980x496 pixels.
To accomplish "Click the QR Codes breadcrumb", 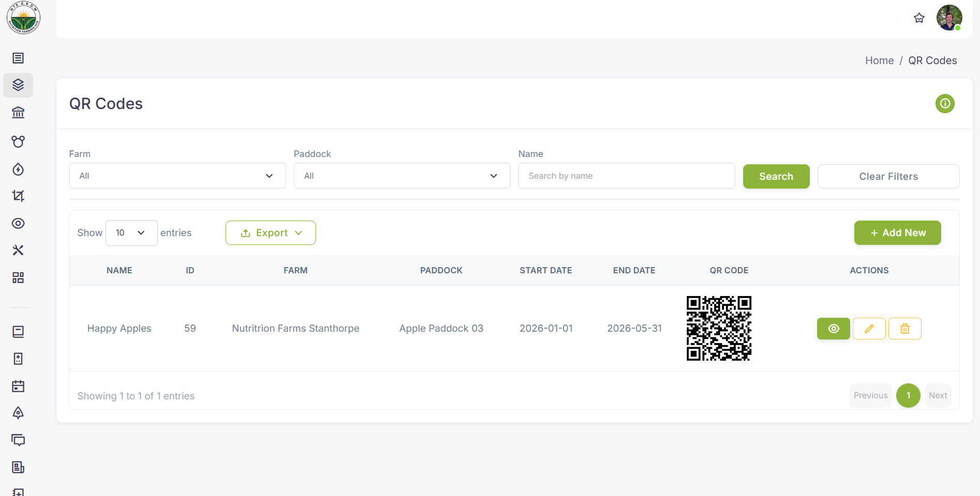I will click(x=932, y=60).
